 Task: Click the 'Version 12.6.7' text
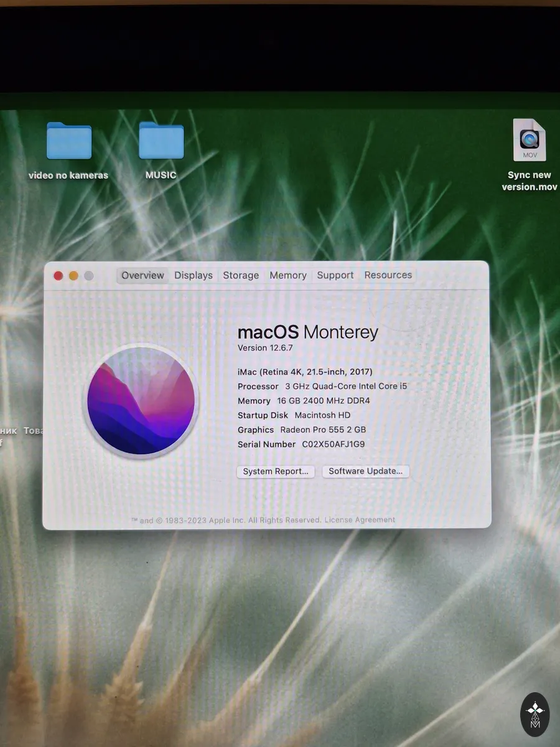tap(265, 348)
